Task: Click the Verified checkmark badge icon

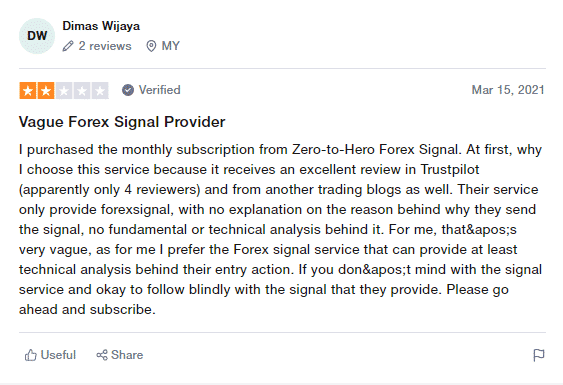Action: point(127,90)
